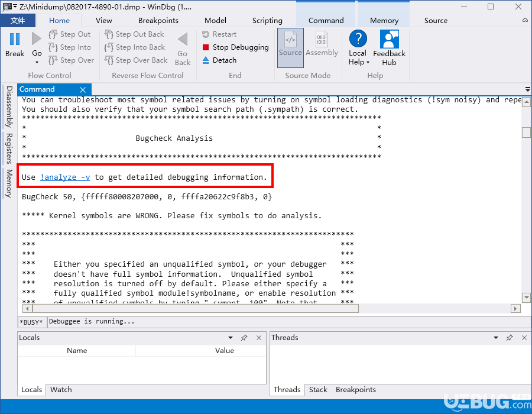
Task: Open Disassembly side panel
Action: pyautogui.click(x=9, y=106)
